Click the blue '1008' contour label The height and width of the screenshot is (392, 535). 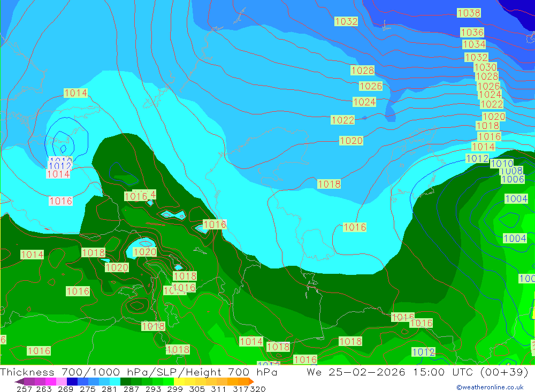point(511,171)
